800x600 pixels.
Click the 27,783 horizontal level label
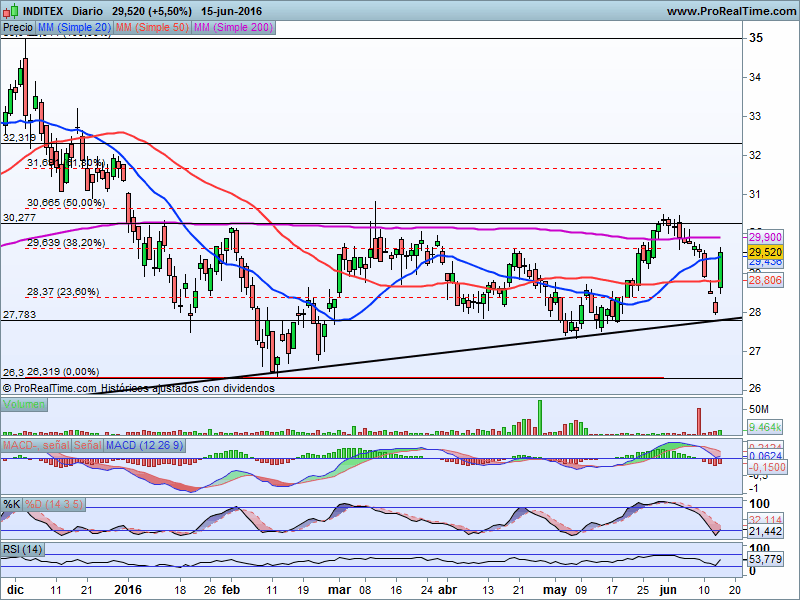tap(19, 315)
